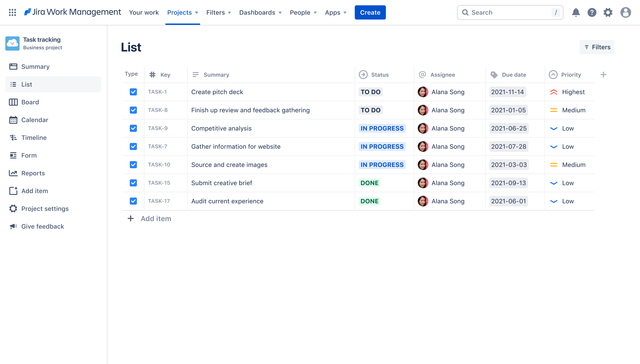Click the Add item icon in sidebar

(x=13, y=191)
